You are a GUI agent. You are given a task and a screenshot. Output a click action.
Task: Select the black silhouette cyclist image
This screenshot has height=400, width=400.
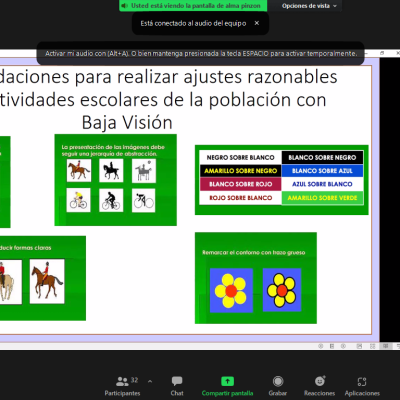click(111, 200)
